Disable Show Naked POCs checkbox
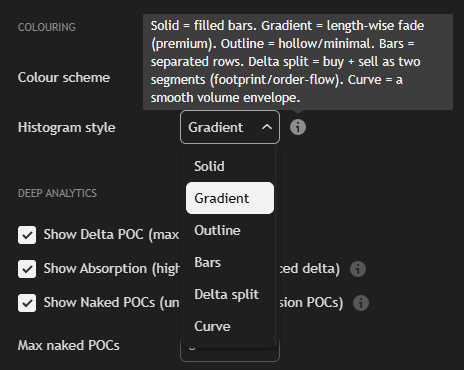This screenshot has height=370, width=464. click(27, 303)
